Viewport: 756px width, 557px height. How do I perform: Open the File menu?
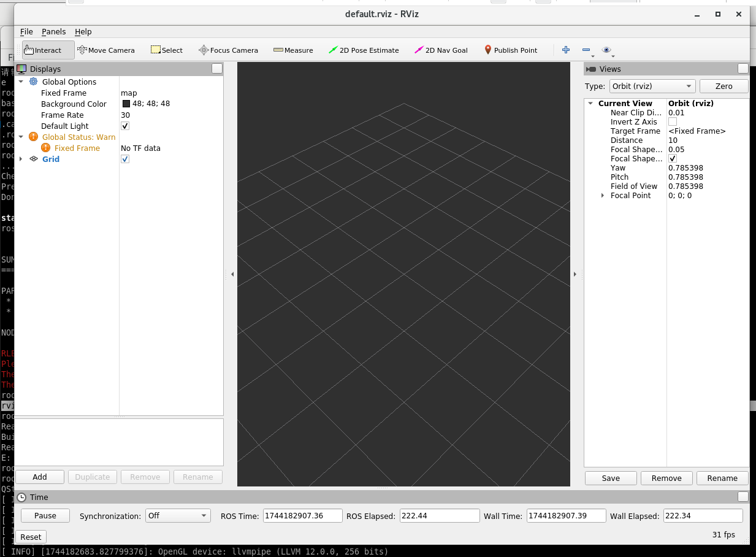pos(26,31)
